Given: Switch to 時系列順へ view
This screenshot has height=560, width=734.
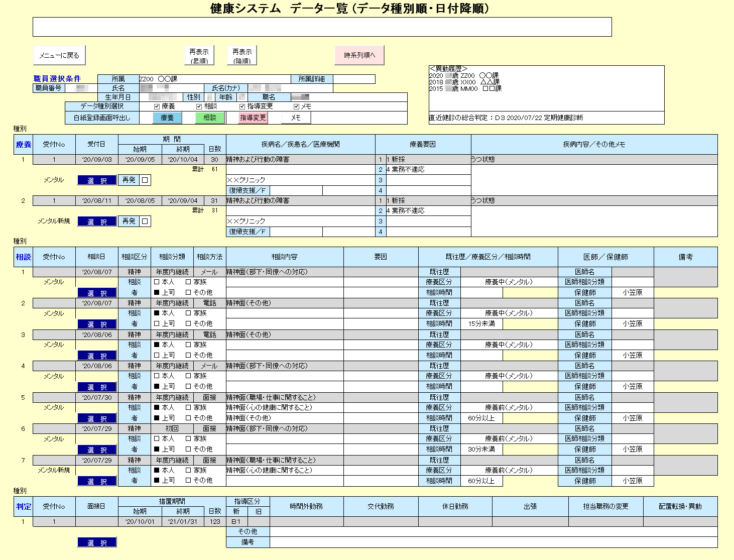Looking at the screenshot, I should [359, 55].
